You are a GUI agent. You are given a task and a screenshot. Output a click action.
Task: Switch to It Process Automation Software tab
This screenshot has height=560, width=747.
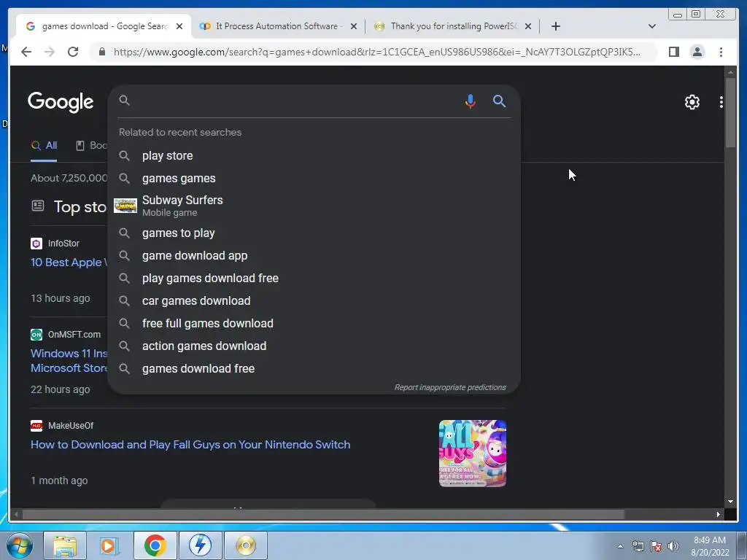coord(278,26)
